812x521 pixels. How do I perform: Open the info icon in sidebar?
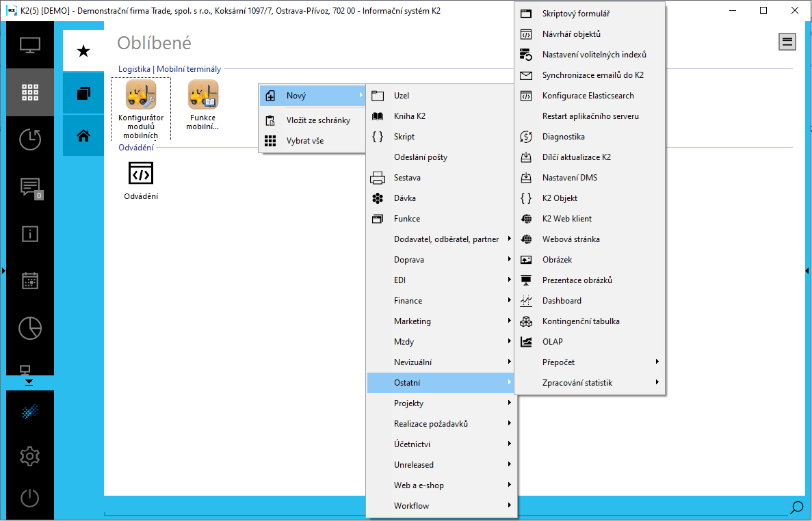click(30, 234)
